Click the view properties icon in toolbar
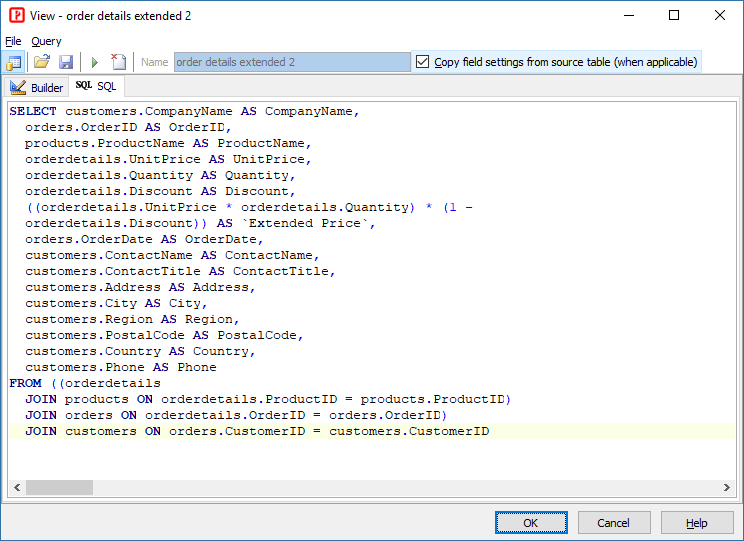Image resolution: width=744 pixels, height=541 pixels. tap(15, 62)
